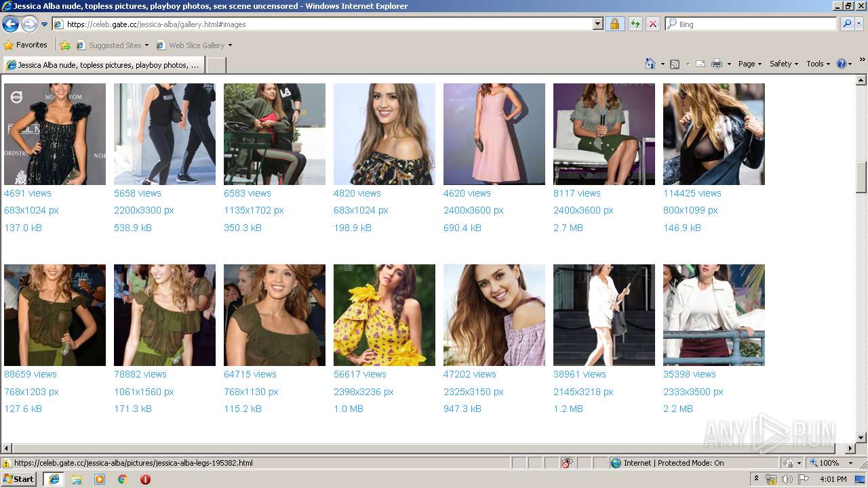Select the Jessica Alba page tab

point(103,65)
